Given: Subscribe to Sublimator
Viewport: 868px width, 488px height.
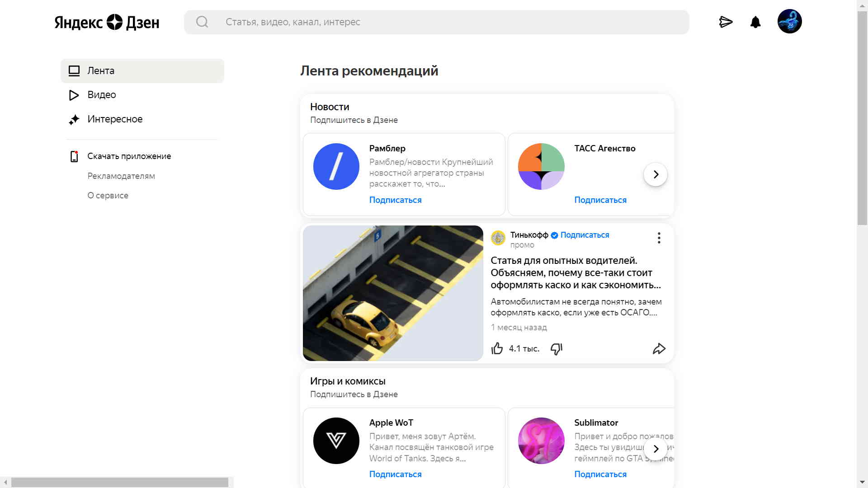Looking at the screenshot, I should tap(600, 474).
